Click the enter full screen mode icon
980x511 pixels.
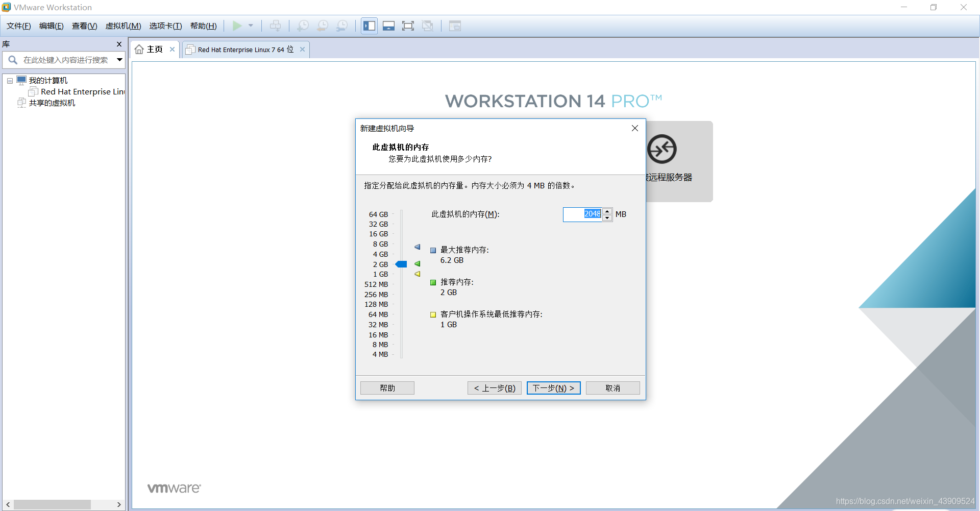[x=408, y=26]
